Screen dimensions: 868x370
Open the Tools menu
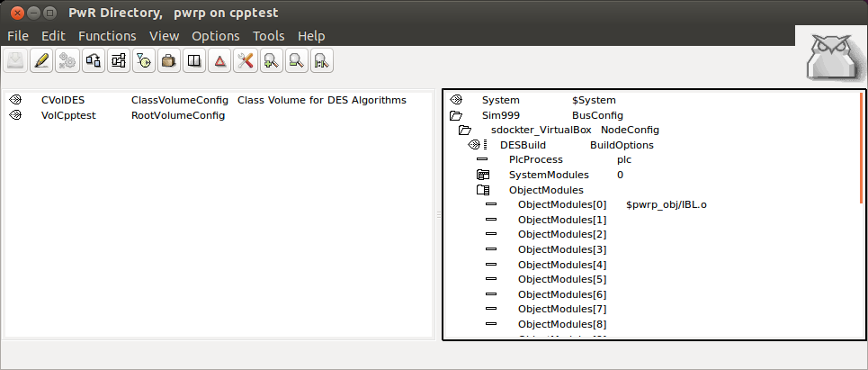[268, 36]
